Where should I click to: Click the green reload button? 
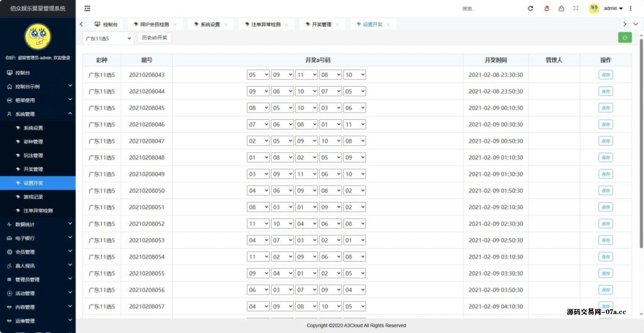[x=625, y=38]
